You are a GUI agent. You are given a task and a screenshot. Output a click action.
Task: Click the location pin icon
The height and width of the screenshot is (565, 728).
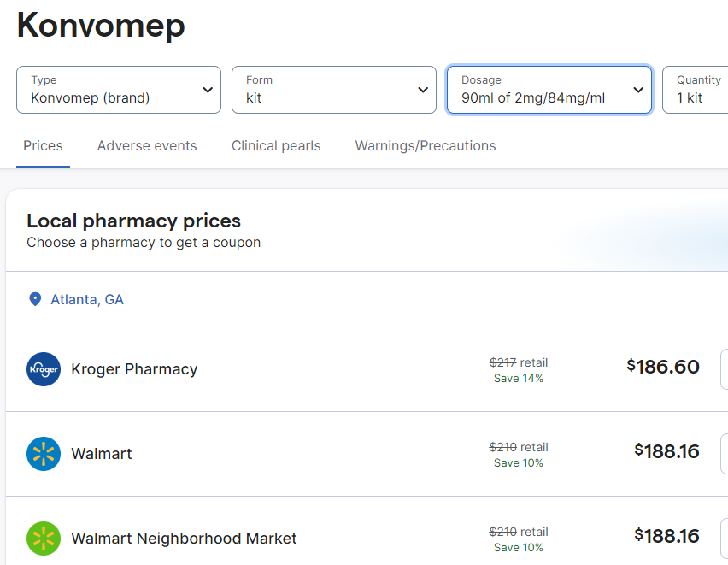35,299
